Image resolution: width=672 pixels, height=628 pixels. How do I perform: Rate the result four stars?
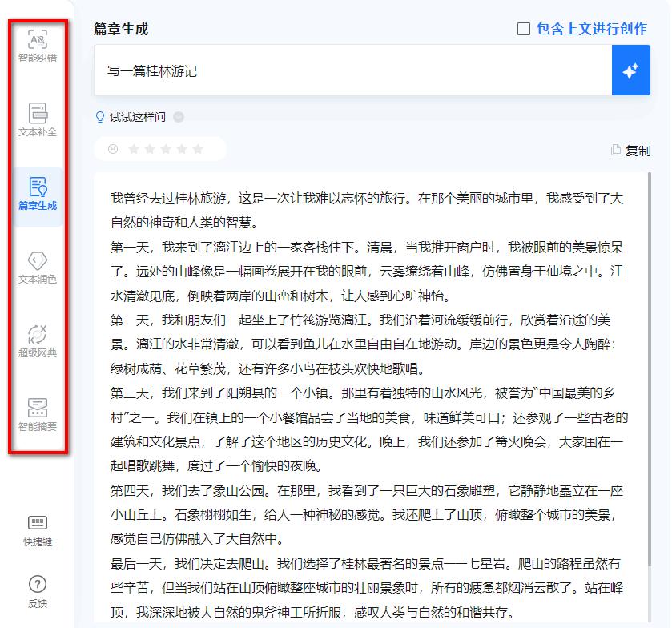182,149
